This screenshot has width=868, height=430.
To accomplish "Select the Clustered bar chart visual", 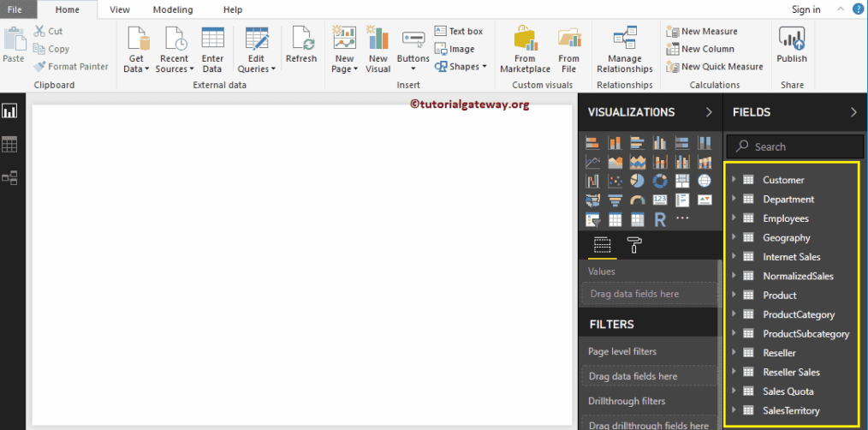I will tap(637, 143).
